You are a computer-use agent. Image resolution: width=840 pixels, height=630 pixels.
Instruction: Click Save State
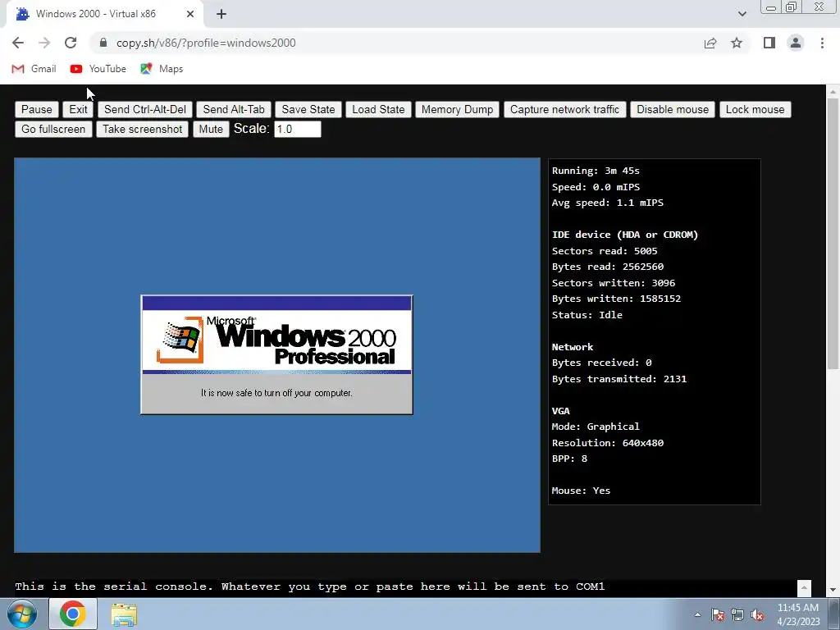(308, 109)
